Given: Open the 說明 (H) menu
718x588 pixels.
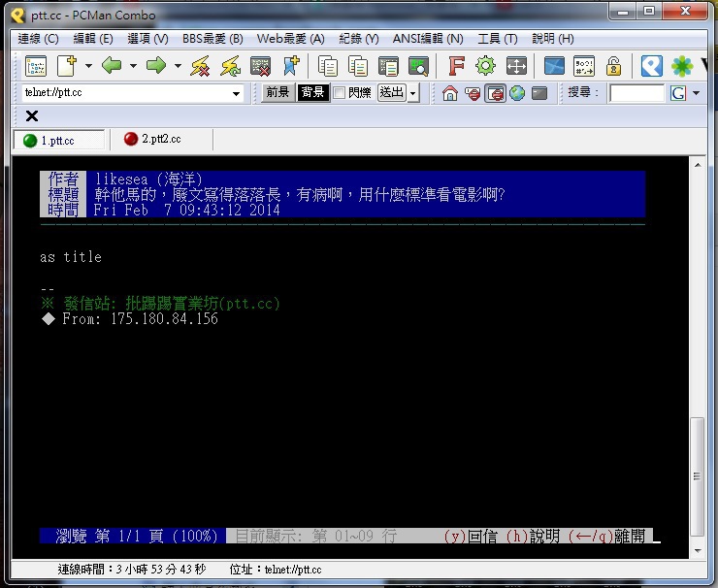Looking at the screenshot, I should tap(553, 39).
